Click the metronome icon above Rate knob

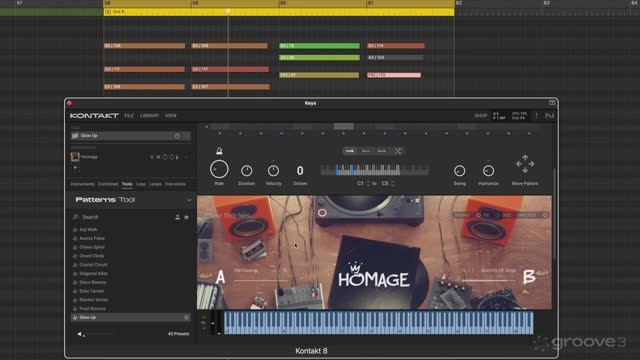[x=219, y=151]
